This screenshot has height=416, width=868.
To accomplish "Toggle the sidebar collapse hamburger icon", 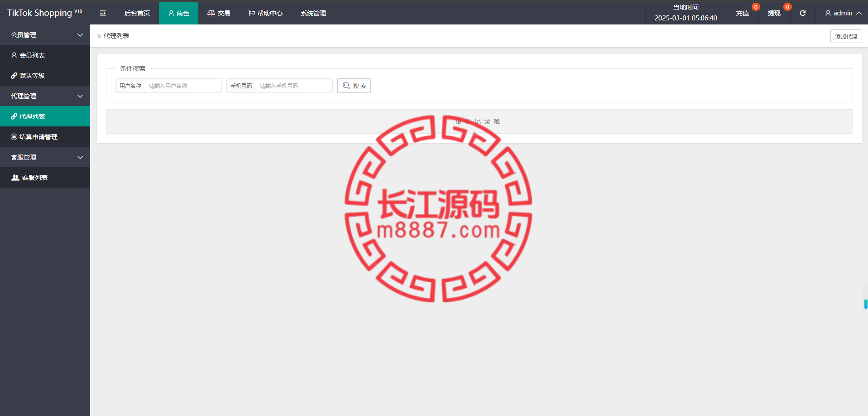I will (x=103, y=13).
